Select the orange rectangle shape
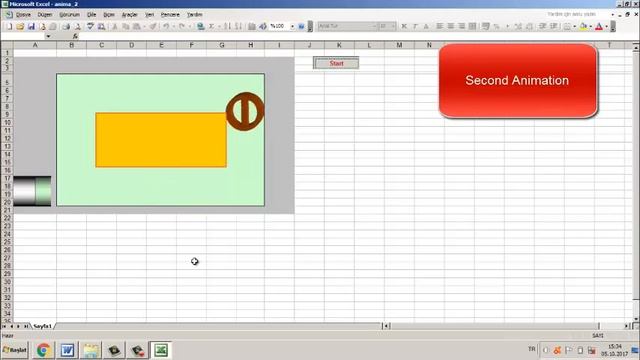 pyautogui.click(x=161, y=140)
